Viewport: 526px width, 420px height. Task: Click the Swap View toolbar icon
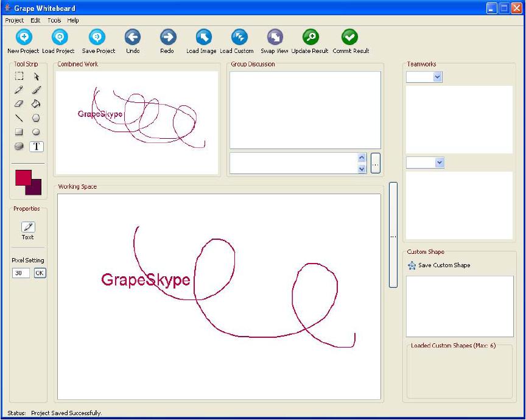click(275, 37)
